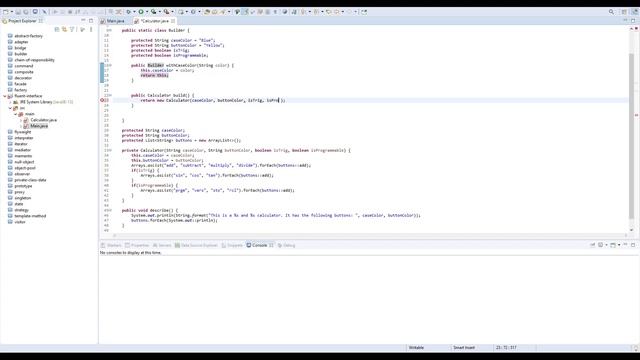
Task: Switch to the Main.java editor tab
Action: [116, 21]
